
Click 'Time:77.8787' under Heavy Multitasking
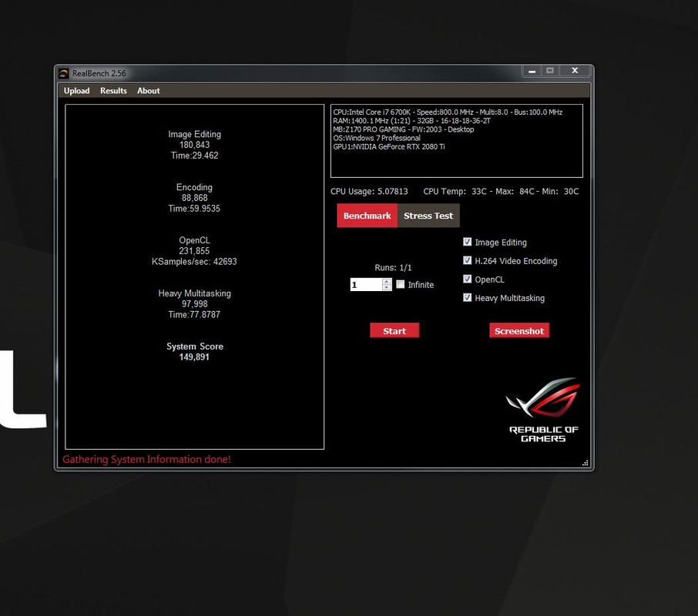click(194, 314)
